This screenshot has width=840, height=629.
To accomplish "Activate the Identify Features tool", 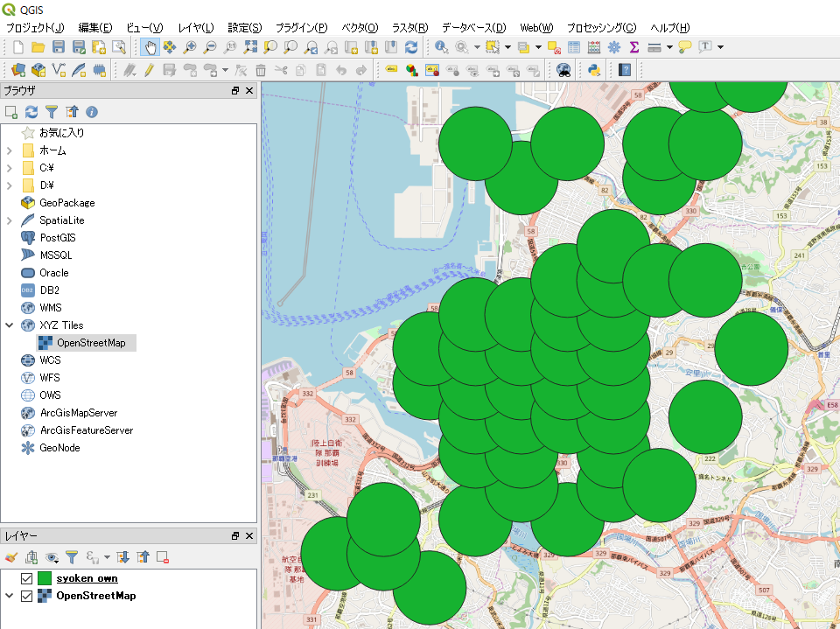I will tap(442, 46).
